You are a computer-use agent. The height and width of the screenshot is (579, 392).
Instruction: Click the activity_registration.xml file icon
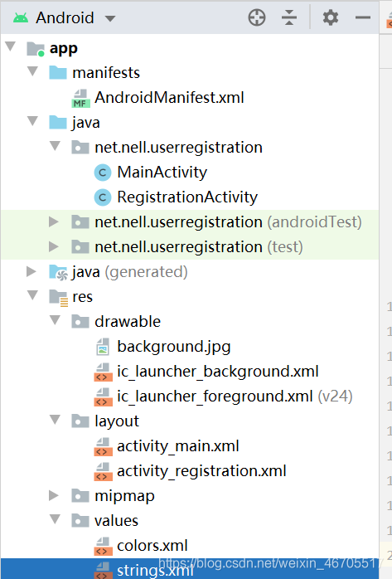[103, 471]
